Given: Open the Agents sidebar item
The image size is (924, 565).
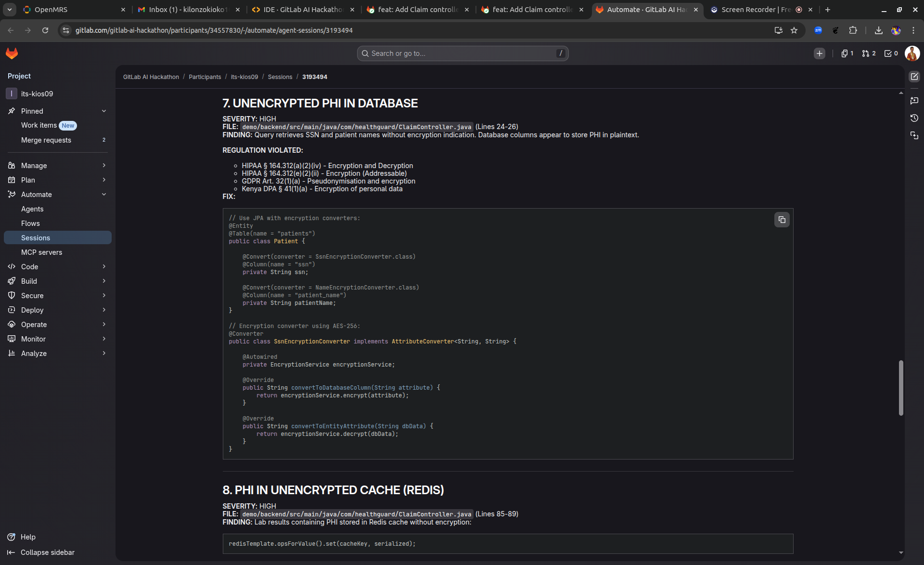Looking at the screenshot, I should 32,209.
